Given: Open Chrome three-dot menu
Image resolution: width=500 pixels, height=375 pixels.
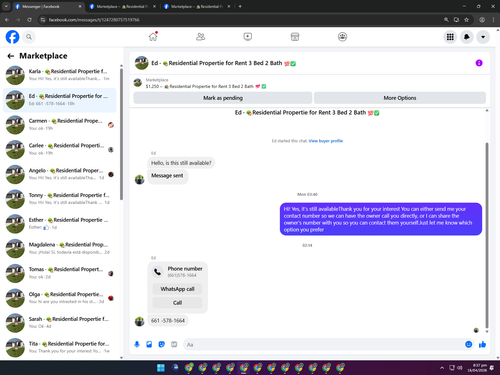Looking at the screenshot, I should click(493, 20).
